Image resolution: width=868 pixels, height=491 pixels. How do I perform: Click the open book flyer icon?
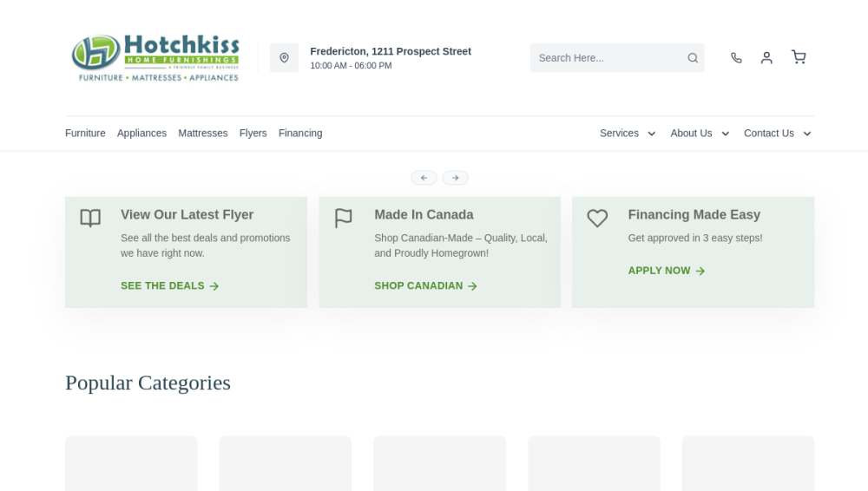coord(90,218)
